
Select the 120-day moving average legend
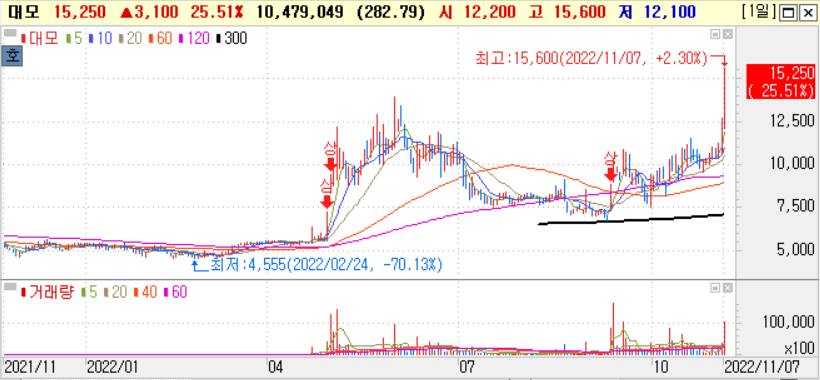tap(195, 39)
